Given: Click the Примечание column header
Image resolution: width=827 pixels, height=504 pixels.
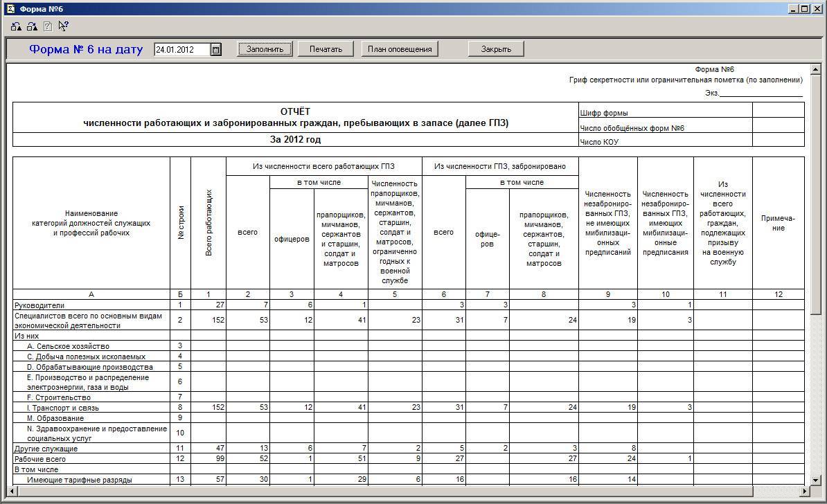Looking at the screenshot, I should [x=778, y=223].
